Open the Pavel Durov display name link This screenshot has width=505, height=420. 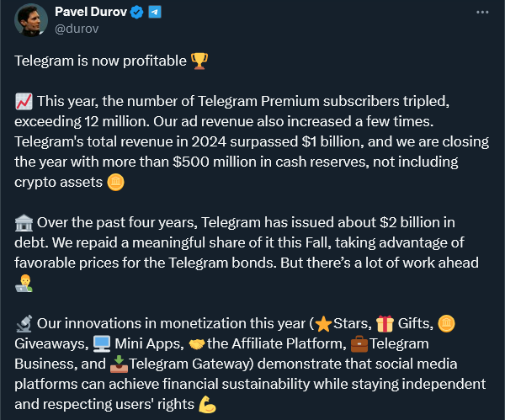(x=89, y=13)
